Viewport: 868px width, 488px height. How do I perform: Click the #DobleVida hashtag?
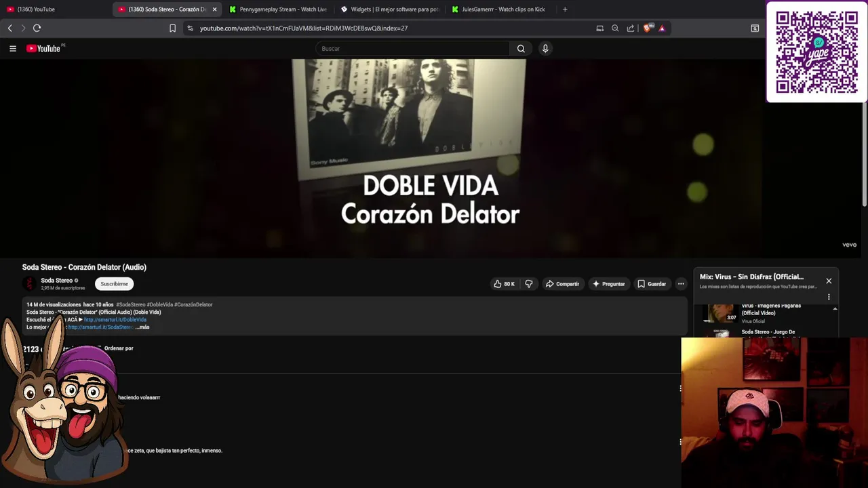click(x=159, y=305)
